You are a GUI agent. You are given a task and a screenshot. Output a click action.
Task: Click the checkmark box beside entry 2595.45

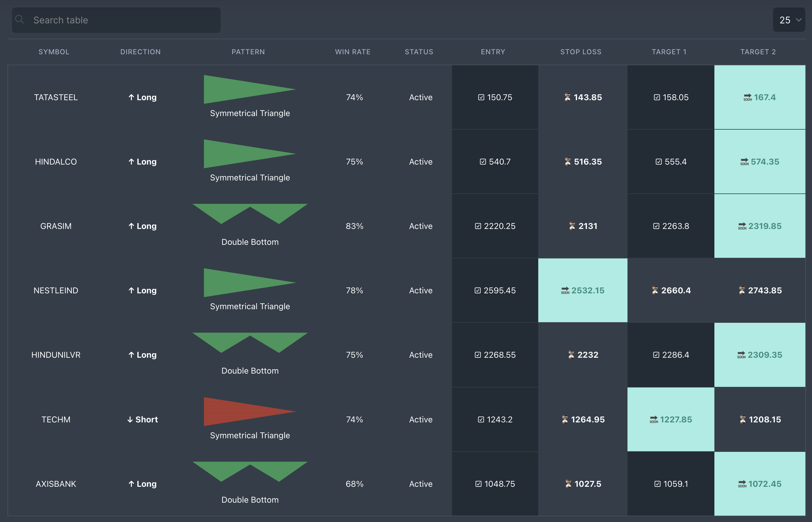[x=477, y=290]
